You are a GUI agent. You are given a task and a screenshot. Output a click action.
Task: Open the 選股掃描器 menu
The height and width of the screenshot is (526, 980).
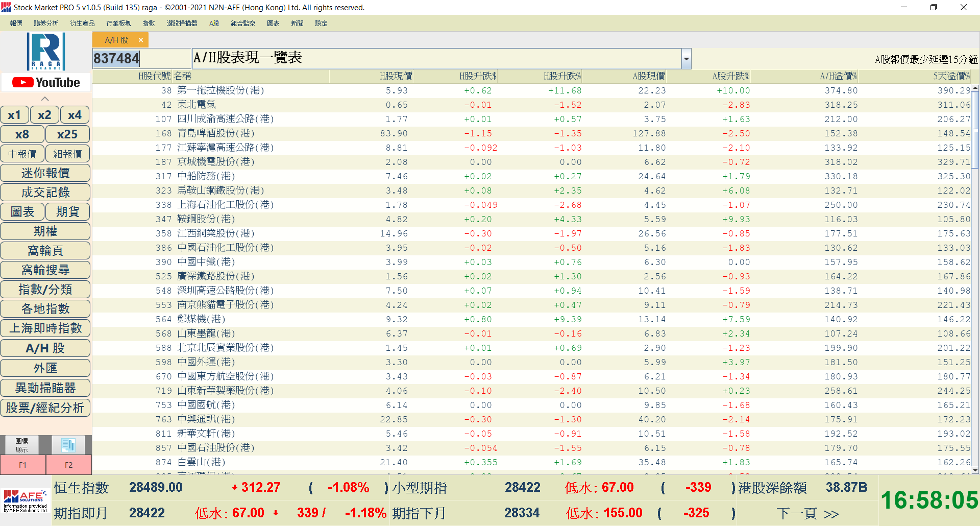182,23
